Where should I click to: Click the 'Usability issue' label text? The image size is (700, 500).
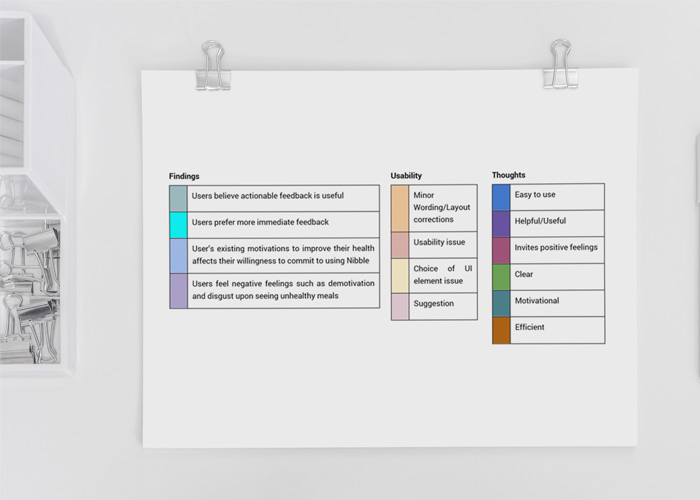click(x=439, y=242)
